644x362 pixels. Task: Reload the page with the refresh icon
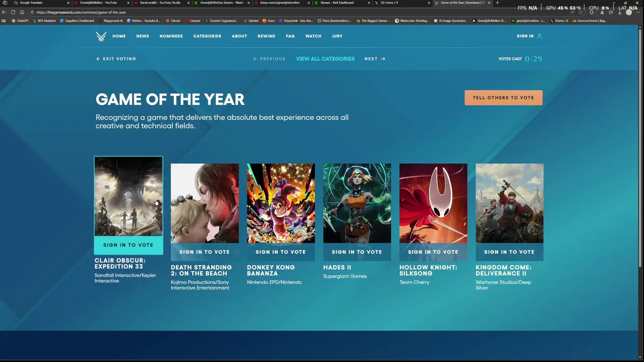pos(13,12)
